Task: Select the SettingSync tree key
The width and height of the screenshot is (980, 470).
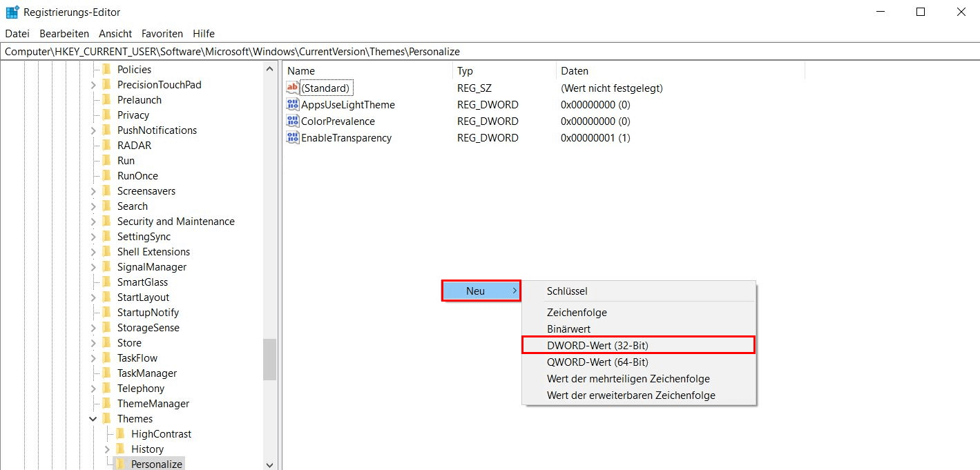Action: click(x=144, y=236)
